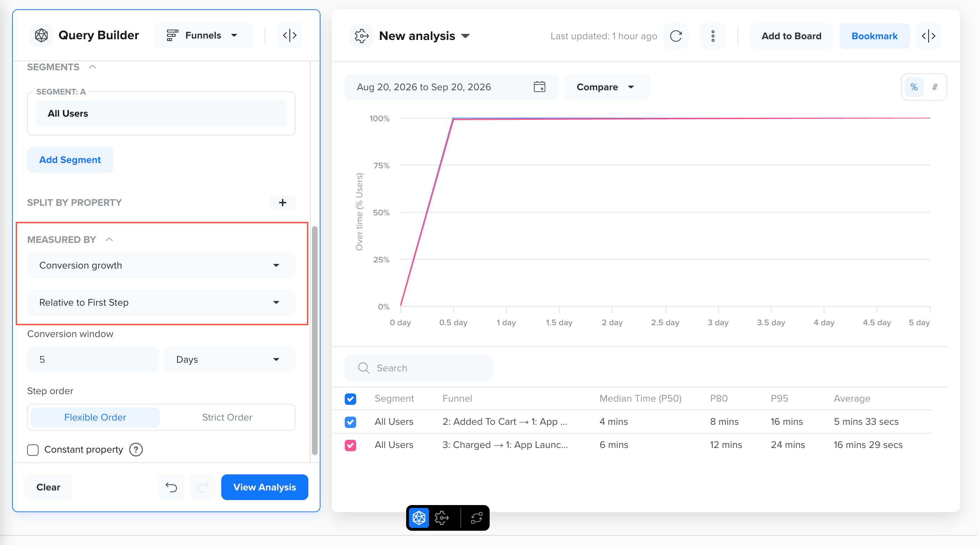Open the Relative to First Step dropdown
This screenshot has height=545, width=980.
pos(161,302)
